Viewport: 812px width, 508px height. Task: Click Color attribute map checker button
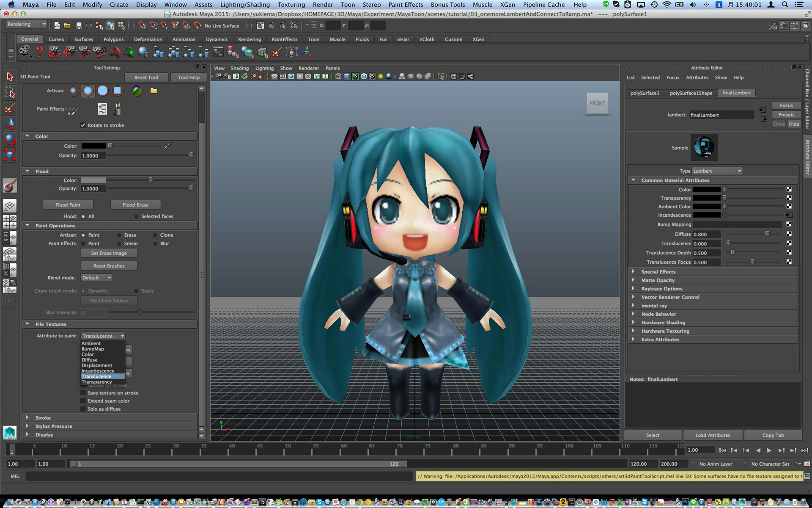[789, 189]
